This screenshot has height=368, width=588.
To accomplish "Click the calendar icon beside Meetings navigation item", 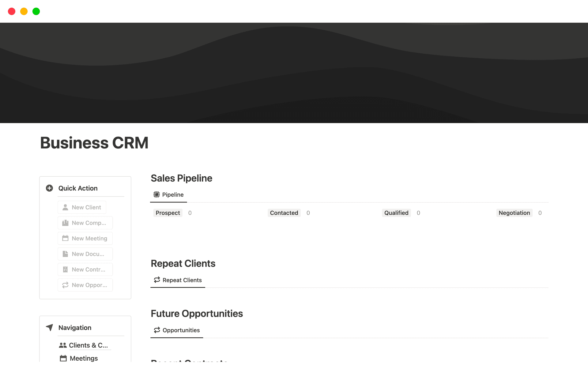I will [63, 358].
